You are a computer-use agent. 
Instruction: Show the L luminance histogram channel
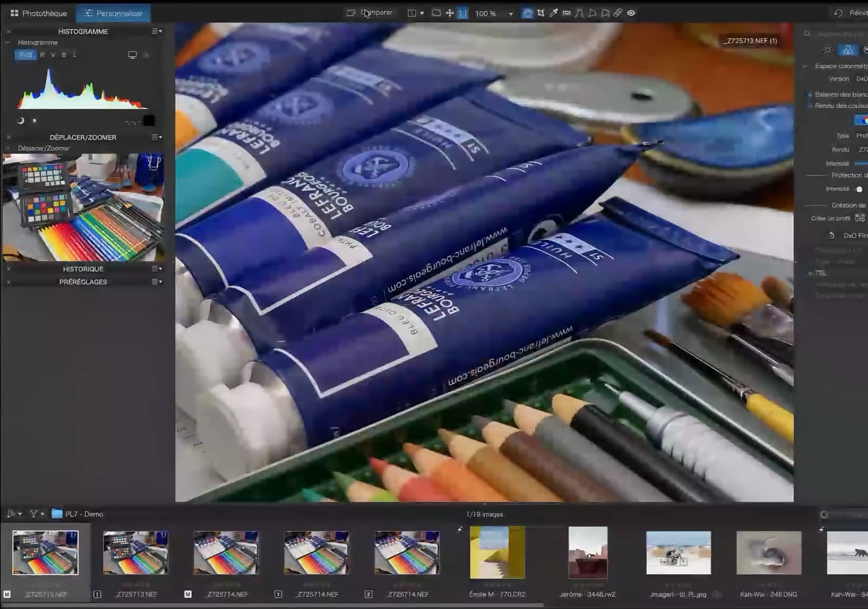point(74,55)
